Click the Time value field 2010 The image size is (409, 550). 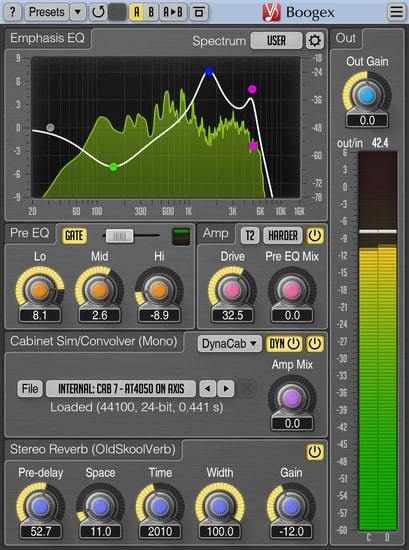coord(160,532)
